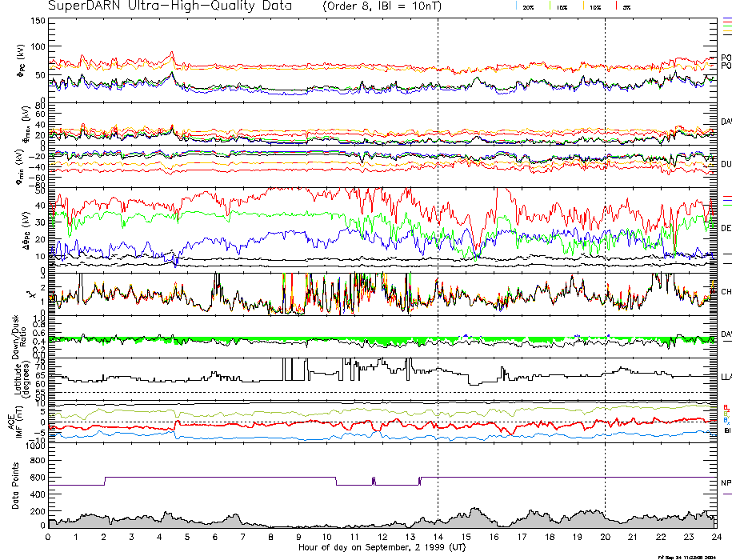Click the dashed vertical line at hour 20
The width and height of the screenshot is (732, 560).
coord(605,240)
